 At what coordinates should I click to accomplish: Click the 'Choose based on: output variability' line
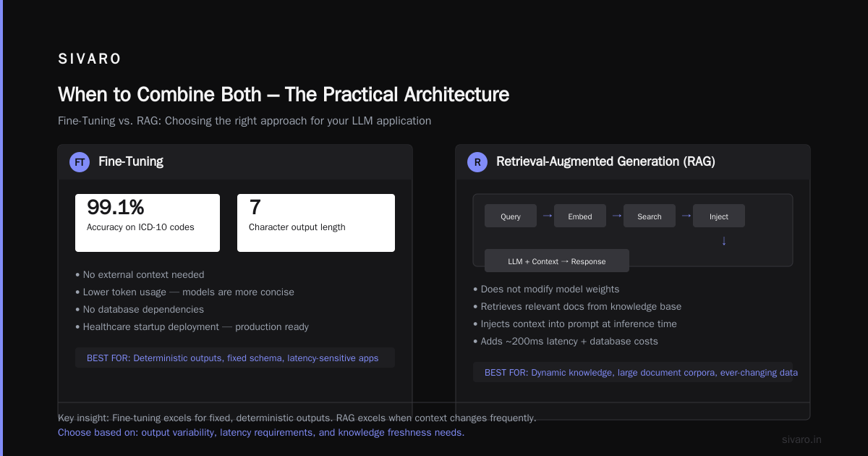(261, 433)
